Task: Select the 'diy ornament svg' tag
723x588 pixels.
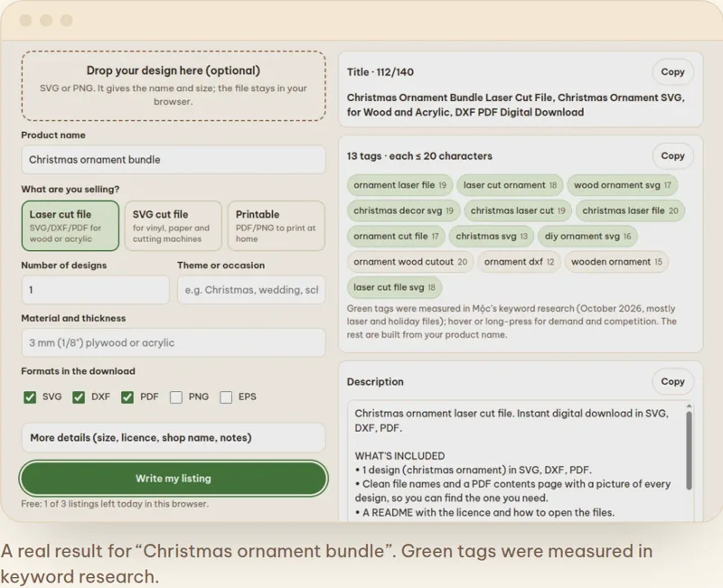Action: click(588, 236)
